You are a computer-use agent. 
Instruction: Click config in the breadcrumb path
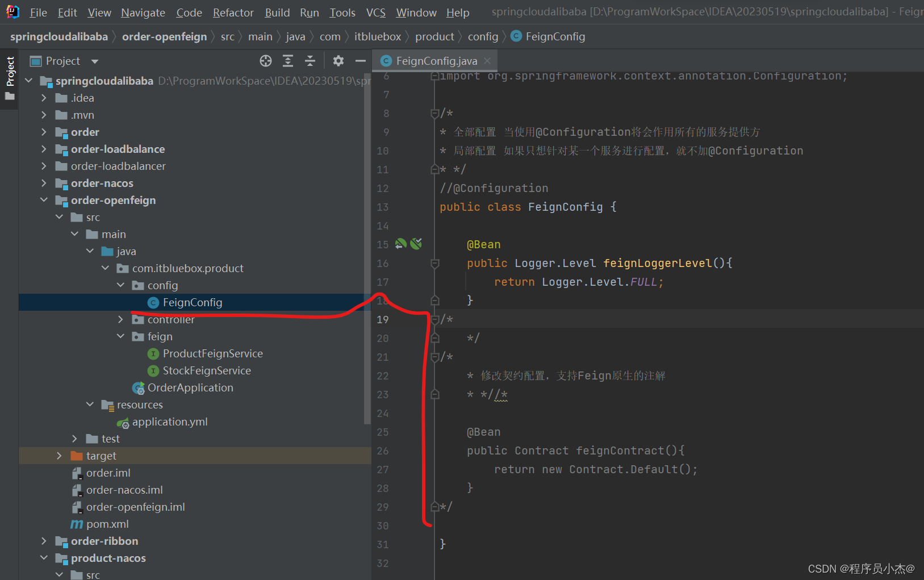click(x=483, y=36)
